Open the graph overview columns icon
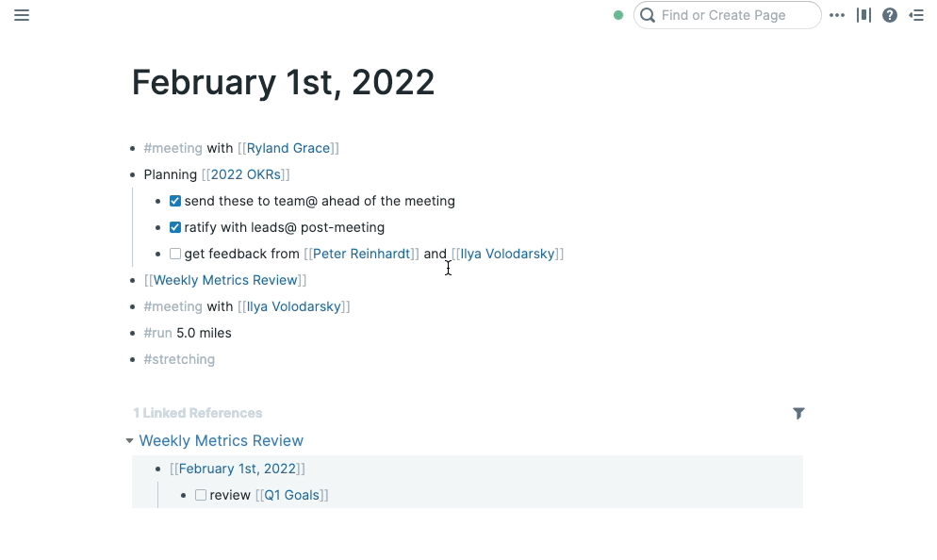The image size is (937, 560). click(863, 15)
